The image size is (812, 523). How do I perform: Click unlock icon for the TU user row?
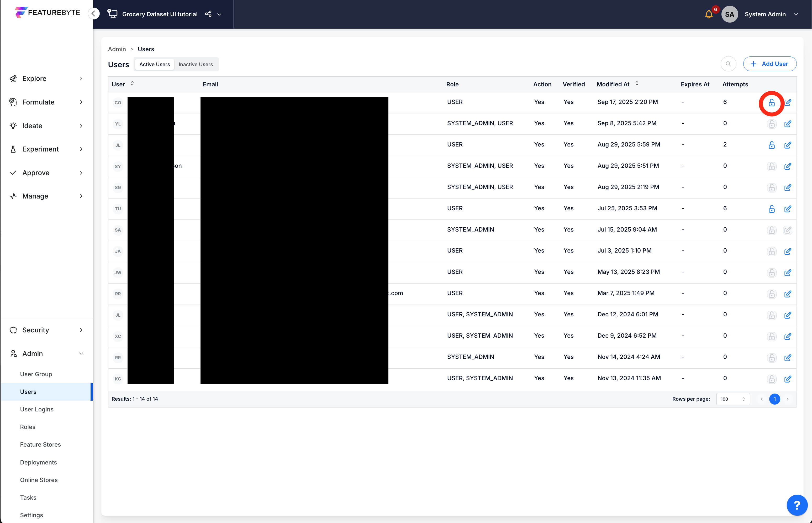pos(771,209)
